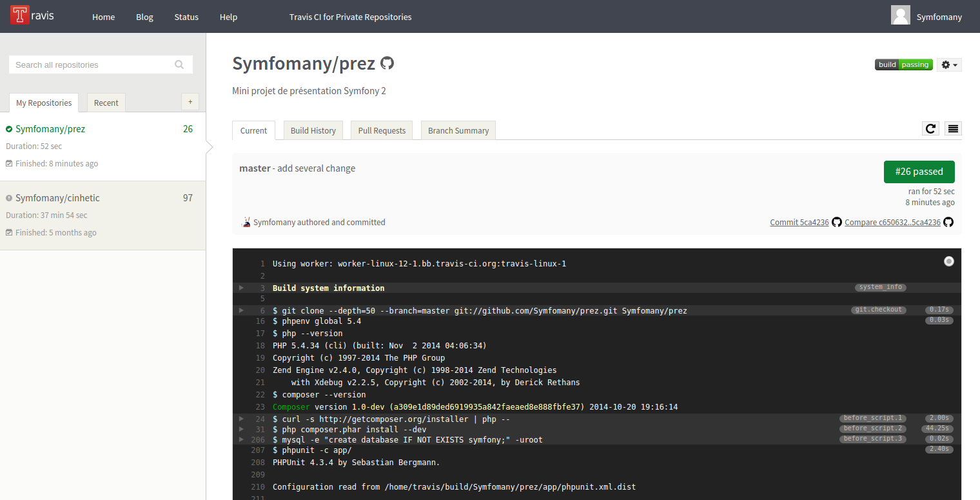Screen dimensions: 980x500
Task: Expand the mysql create database fold
Action: tap(241, 439)
